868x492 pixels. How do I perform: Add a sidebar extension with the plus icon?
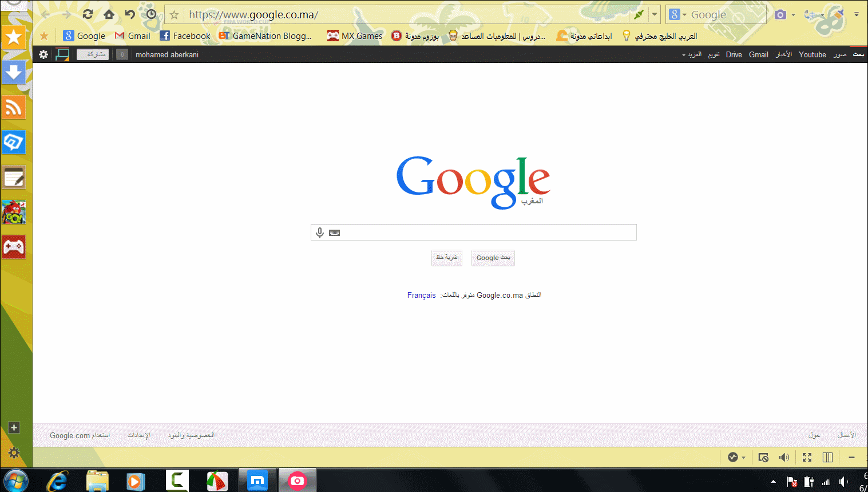[x=14, y=428]
